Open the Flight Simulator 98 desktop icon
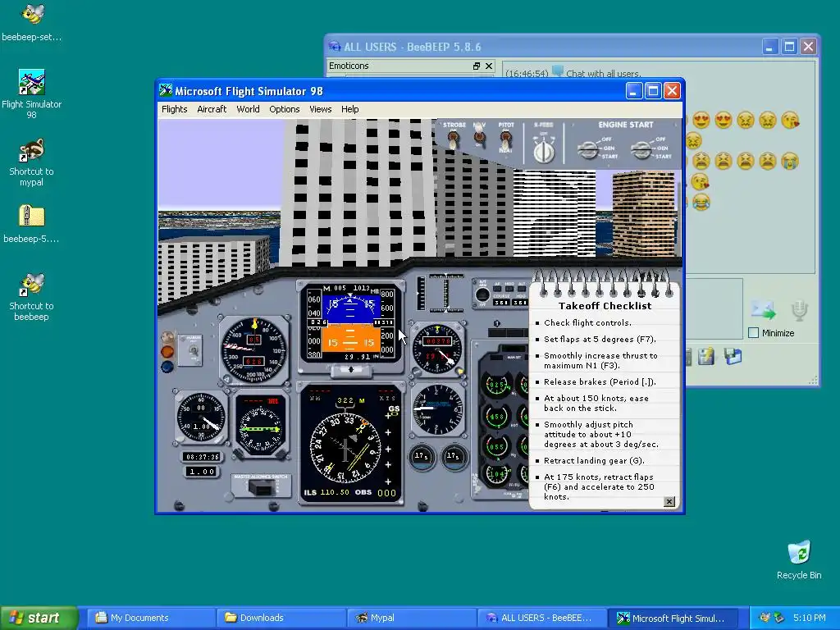 pos(32,94)
